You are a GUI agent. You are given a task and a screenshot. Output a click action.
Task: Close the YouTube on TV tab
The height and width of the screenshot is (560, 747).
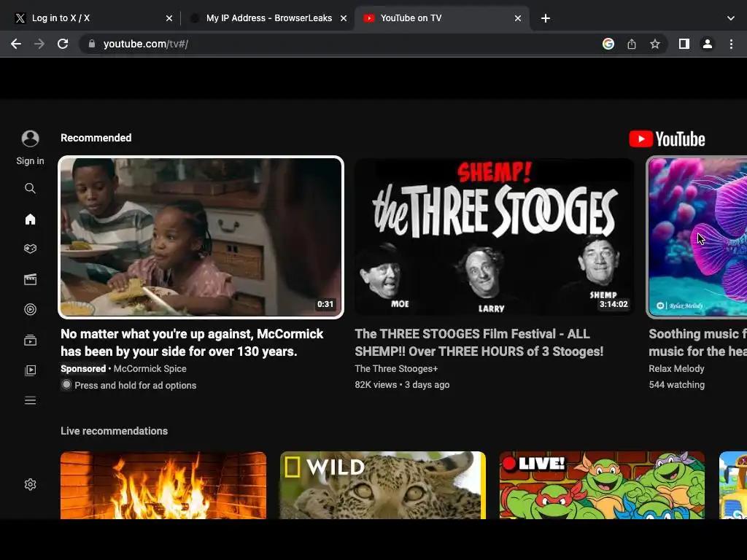[518, 18]
